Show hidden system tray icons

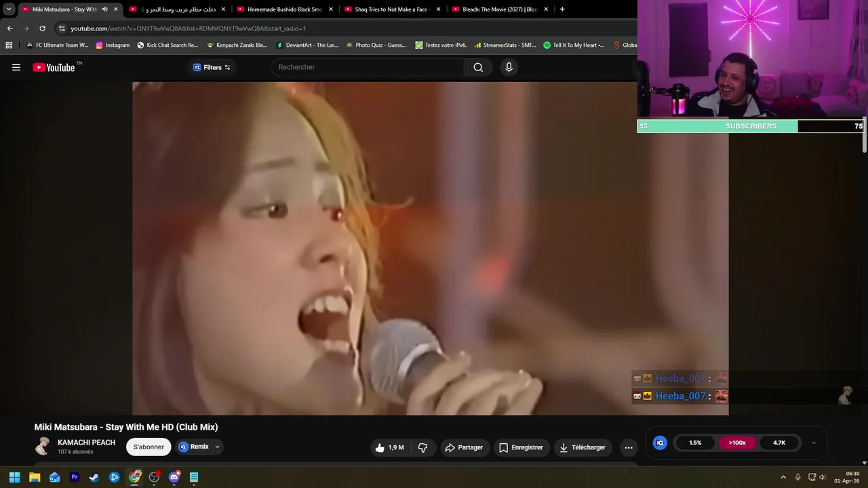(783, 477)
